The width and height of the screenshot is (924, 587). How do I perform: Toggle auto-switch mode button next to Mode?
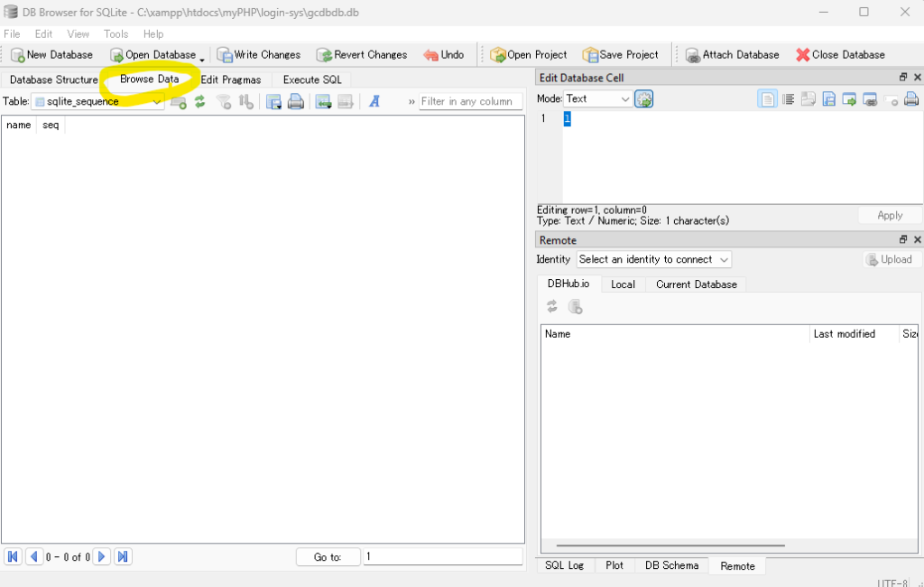pyautogui.click(x=644, y=99)
